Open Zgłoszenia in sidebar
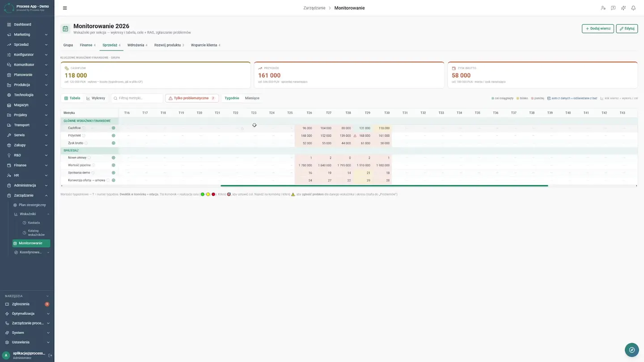 tap(27, 304)
